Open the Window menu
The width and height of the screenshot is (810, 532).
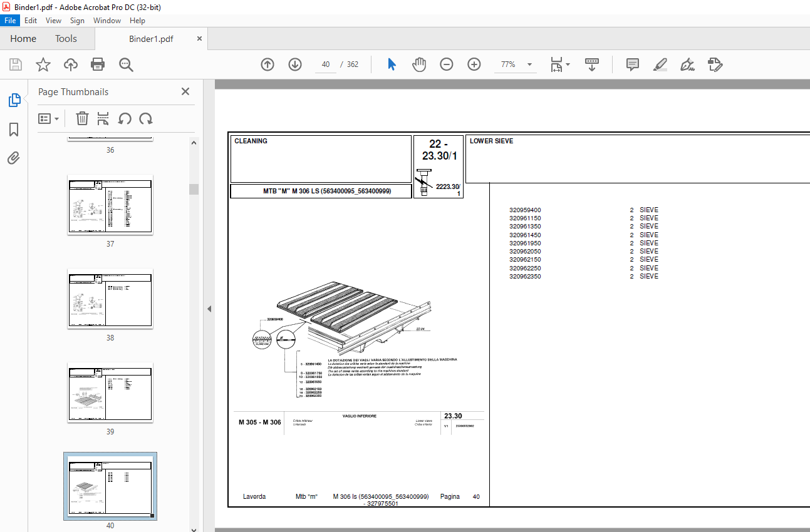click(107, 21)
